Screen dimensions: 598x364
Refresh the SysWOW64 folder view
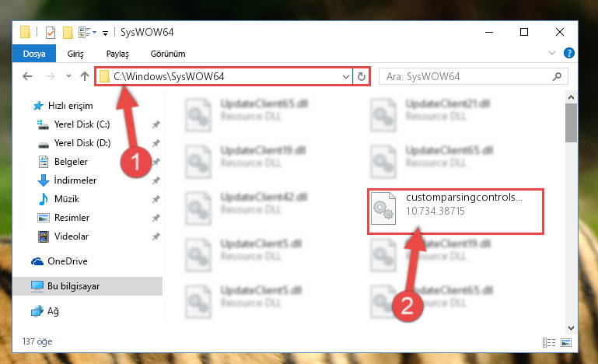(361, 77)
